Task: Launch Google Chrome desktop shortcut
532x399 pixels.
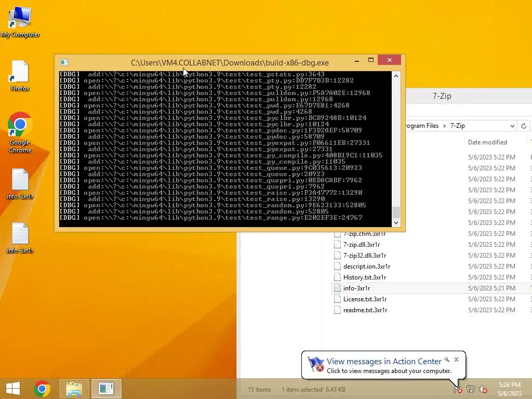Action: (20, 132)
